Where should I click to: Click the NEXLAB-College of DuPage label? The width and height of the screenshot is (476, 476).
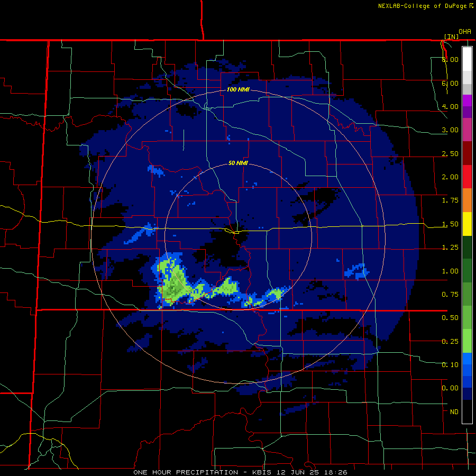pos(422,6)
